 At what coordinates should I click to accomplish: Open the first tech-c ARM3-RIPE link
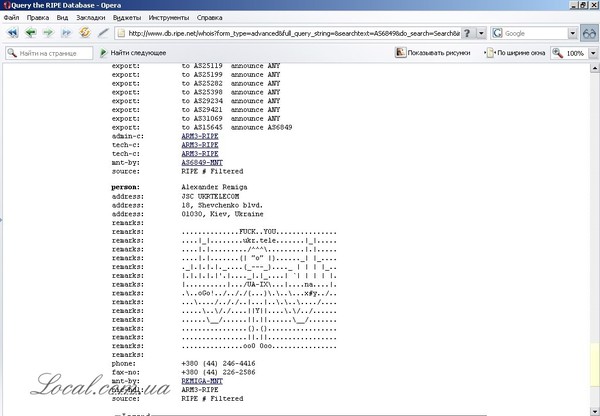tap(200, 145)
